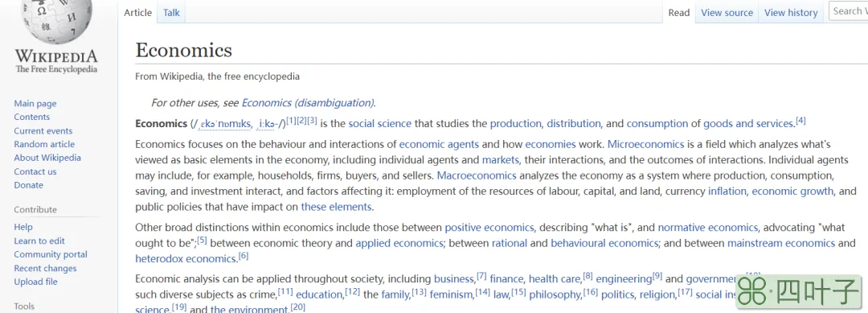Click the Wikipedia globe logo
This screenshot has width=868, height=313.
coord(56,20)
